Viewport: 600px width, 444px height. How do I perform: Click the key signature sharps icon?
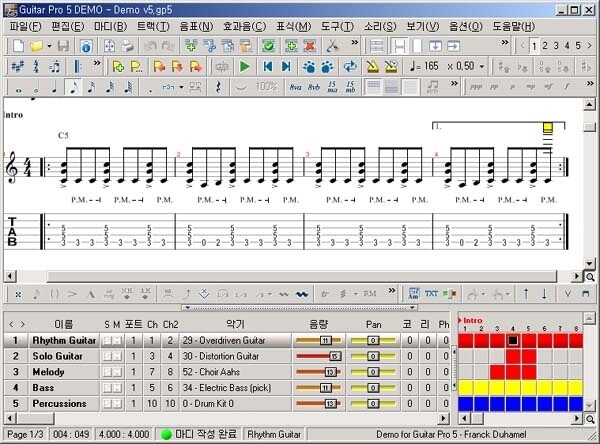click(18, 67)
